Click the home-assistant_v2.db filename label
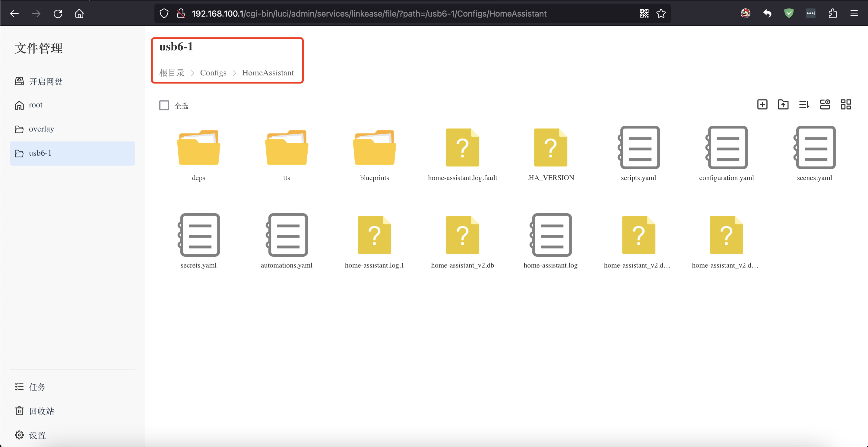 462,265
